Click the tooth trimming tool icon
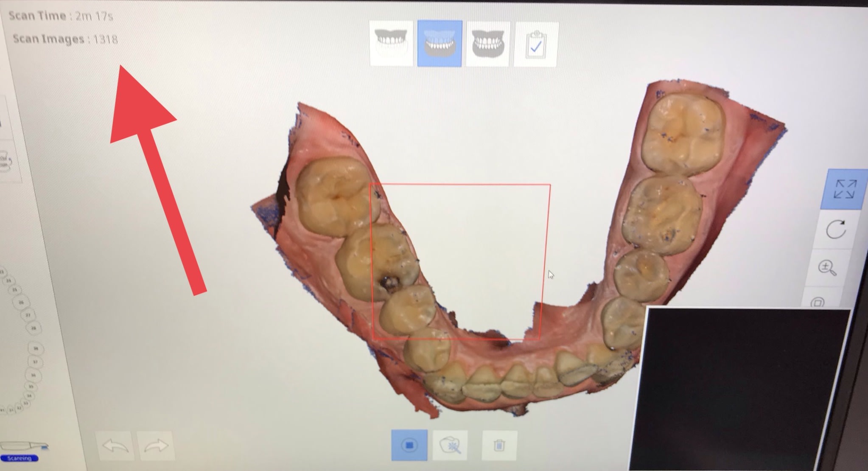 click(x=450, y=446)
